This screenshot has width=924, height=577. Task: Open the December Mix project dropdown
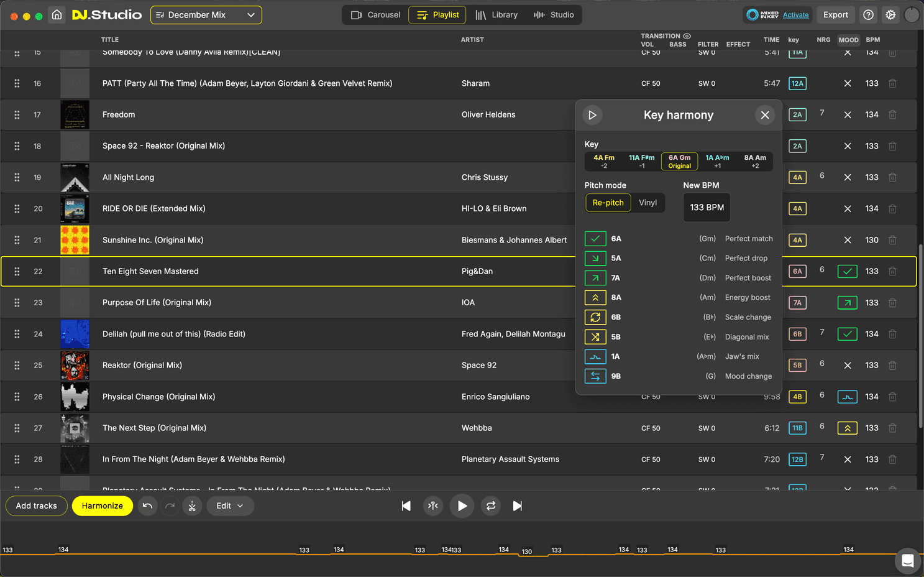(206, 15)
